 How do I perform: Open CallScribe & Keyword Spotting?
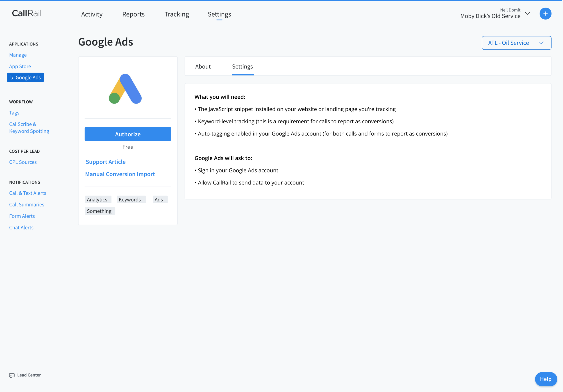coord(29,127)
